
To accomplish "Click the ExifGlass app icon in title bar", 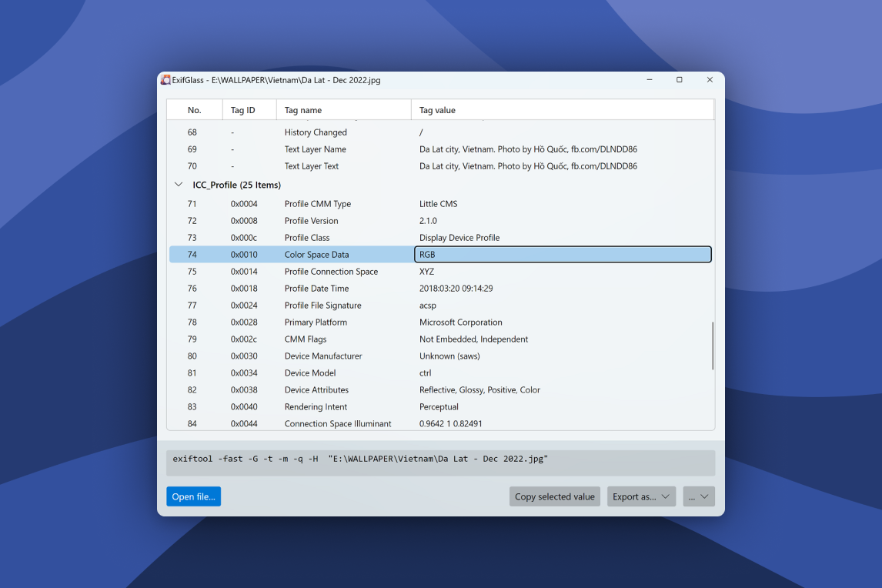I will [165, 80].
